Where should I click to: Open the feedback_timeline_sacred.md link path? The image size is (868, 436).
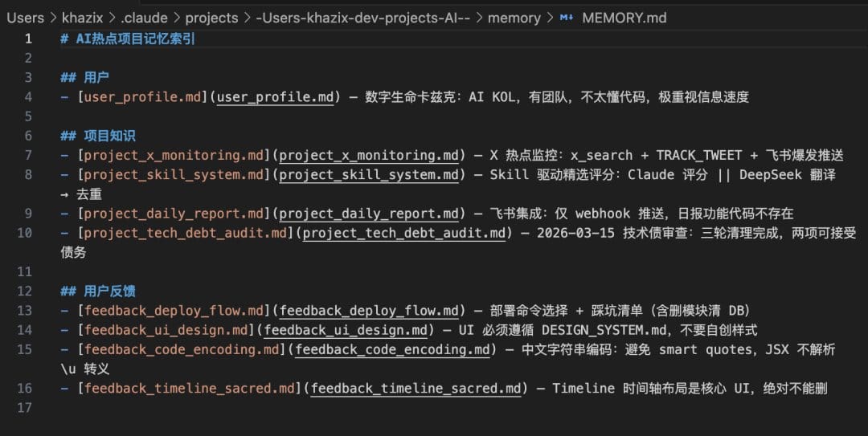coord(416,389)
